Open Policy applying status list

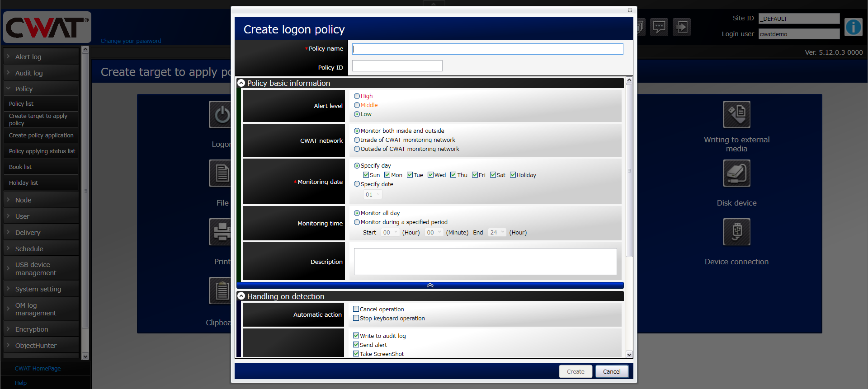point(41,151)
